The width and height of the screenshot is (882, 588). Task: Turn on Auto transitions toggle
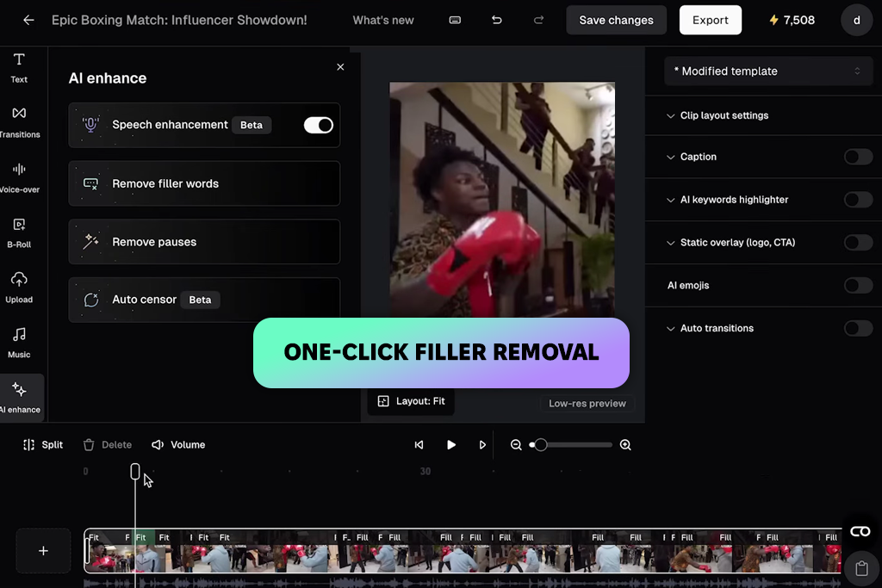859,328
